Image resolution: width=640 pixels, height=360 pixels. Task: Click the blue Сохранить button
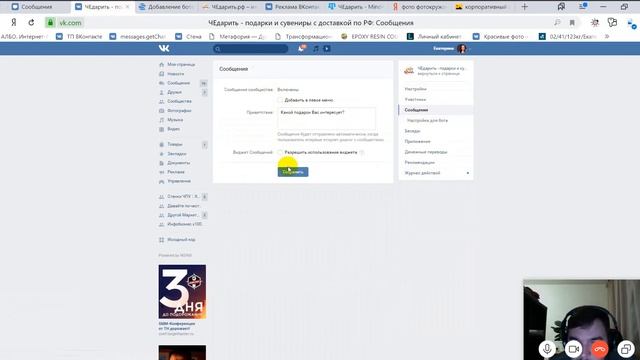coord(293,172)
